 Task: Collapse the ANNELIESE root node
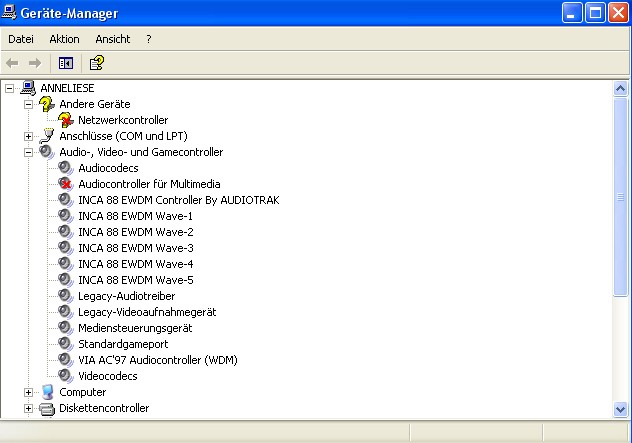point(9,88)
